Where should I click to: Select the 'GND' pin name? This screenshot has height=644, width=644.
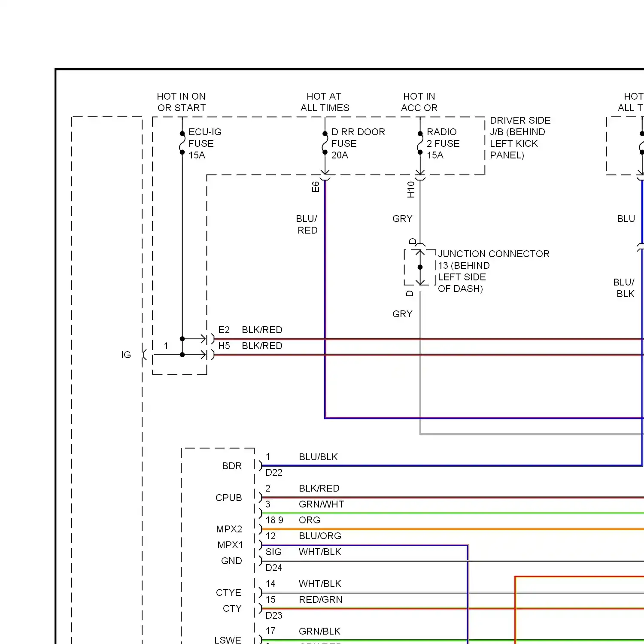tap(231, 561)
